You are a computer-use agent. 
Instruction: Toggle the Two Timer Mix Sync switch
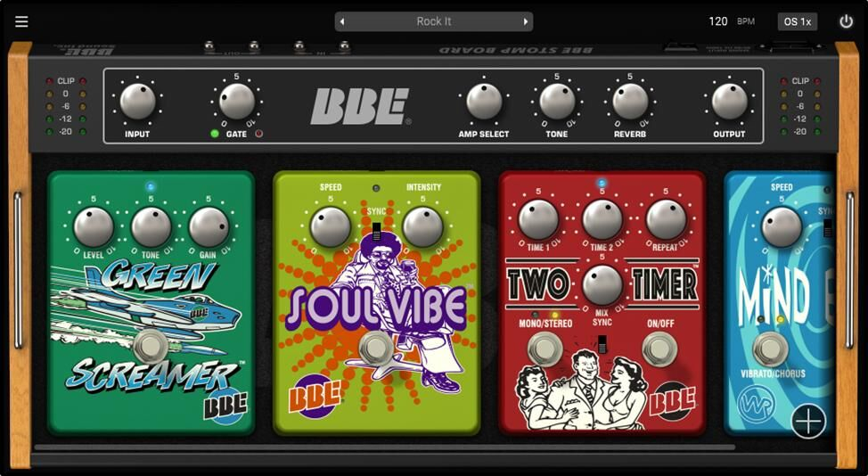click(x=602, y=344)
